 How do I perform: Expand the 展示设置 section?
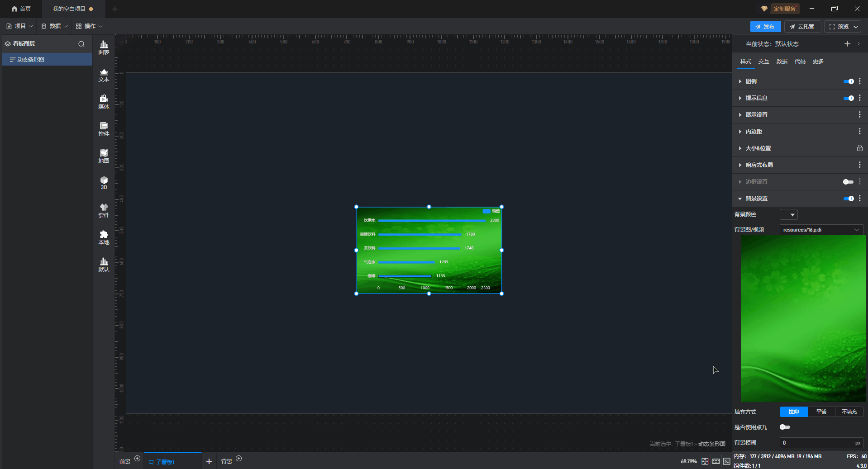pyautogui.click(x=757, y=115)
